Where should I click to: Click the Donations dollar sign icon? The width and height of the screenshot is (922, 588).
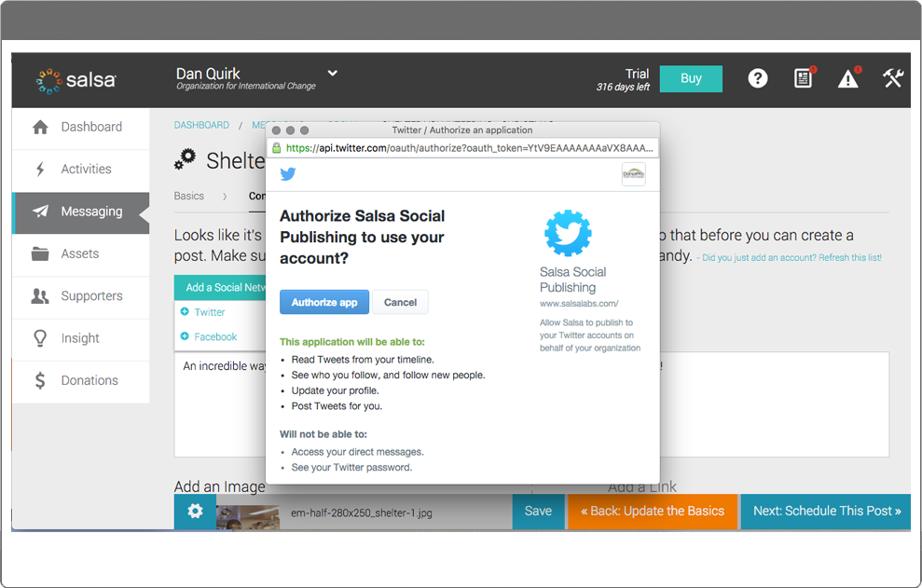click(x=40, y=380)
